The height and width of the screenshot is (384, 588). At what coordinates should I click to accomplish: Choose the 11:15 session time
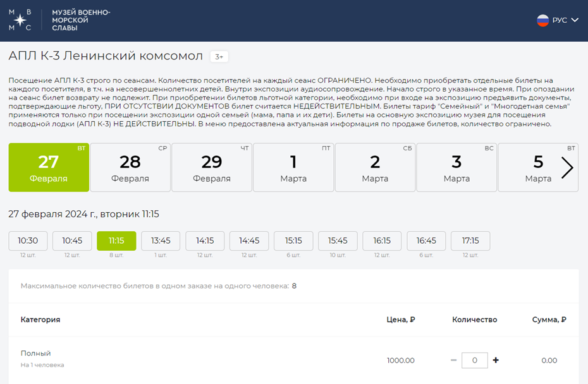116,241
